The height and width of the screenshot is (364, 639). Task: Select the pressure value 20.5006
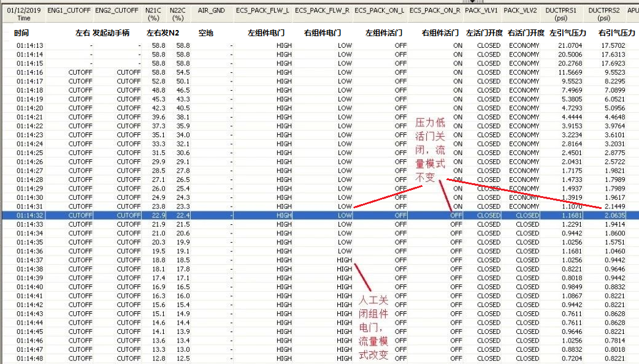(570, 55)
